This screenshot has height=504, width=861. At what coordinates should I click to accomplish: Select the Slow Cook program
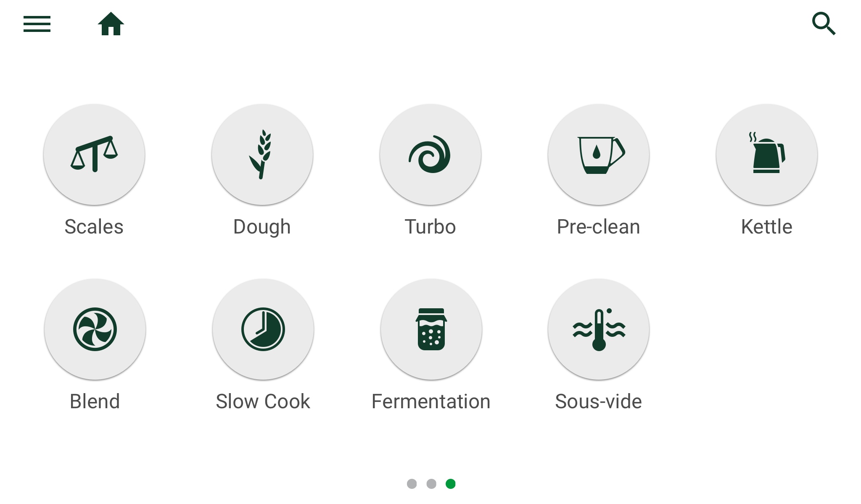point(262,329)
